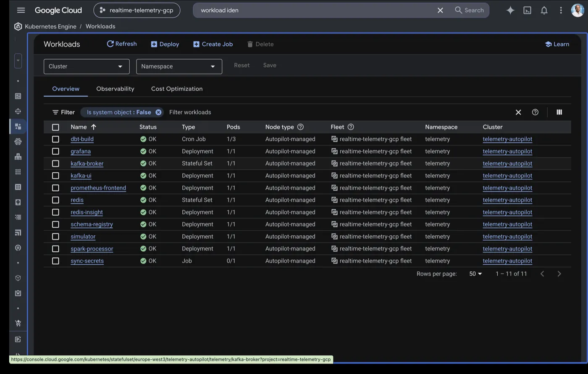The height and width of the screenshot is (374, 588).
Task: Open column display options icon
Action: pos(559,112)
